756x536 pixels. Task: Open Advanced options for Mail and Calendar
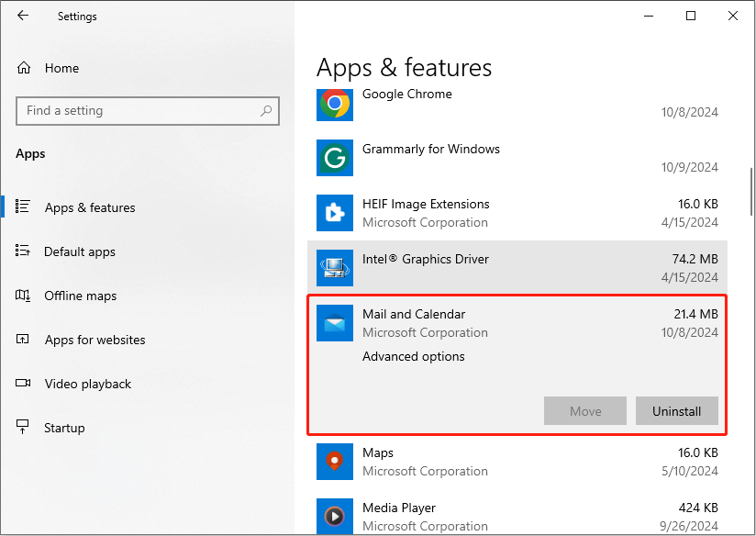pyautogui.click(x=414, y=356)
